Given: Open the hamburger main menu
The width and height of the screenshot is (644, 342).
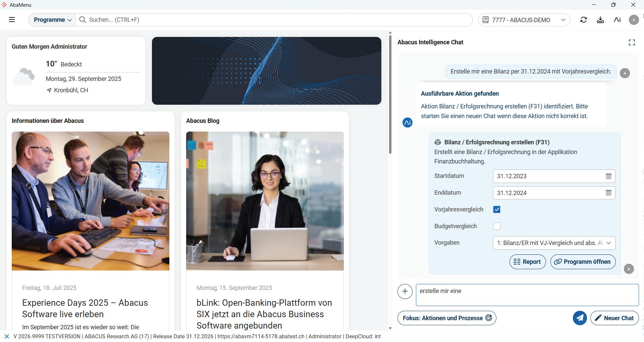Looking at the screenshot, I should (12, 20).
